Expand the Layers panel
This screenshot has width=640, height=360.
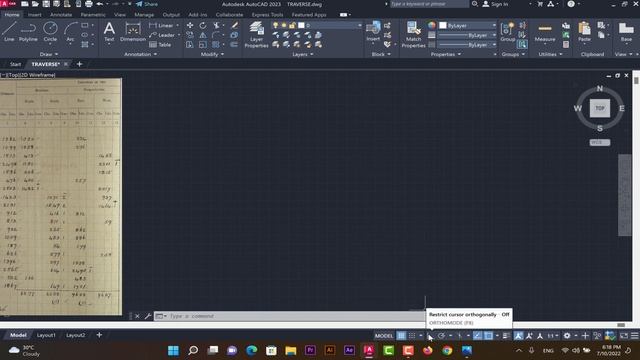[x=302, y=54]
